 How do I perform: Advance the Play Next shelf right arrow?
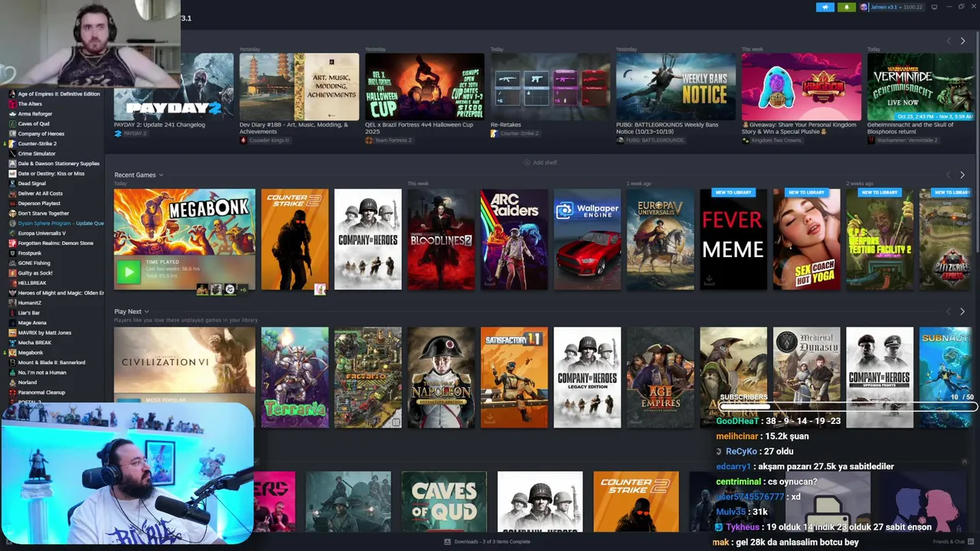(962, 311)
